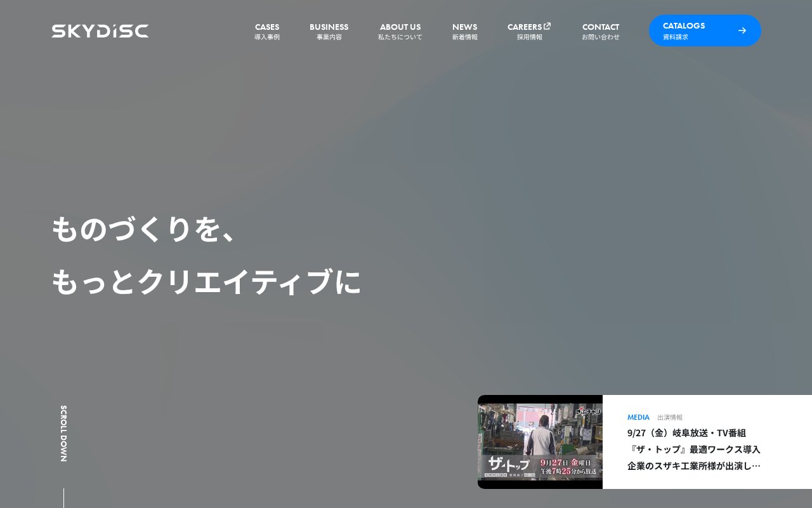Open the ザ・トップ TV program thumbnail
The height and width of the screenshot is (508, 812).
[540, 442]
